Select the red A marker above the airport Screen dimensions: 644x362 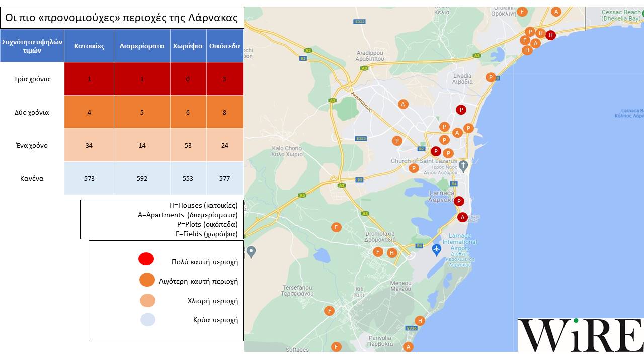(462, 217)
